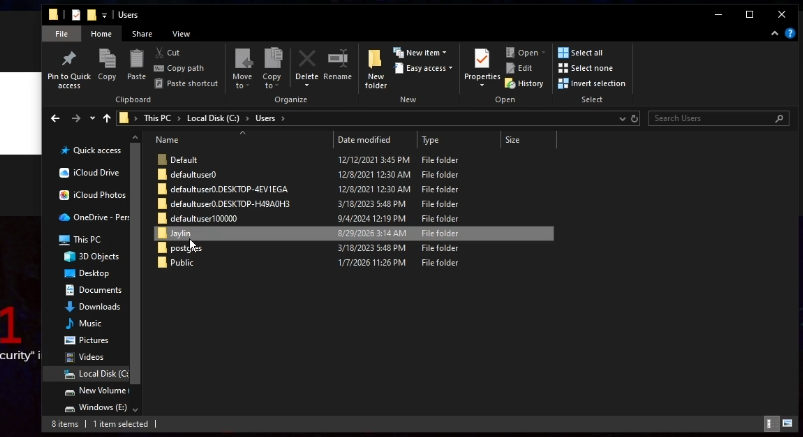Click the navigation pane scrollbar
Image resolution: width=803 pixels, height=437 pixels.
135,263
